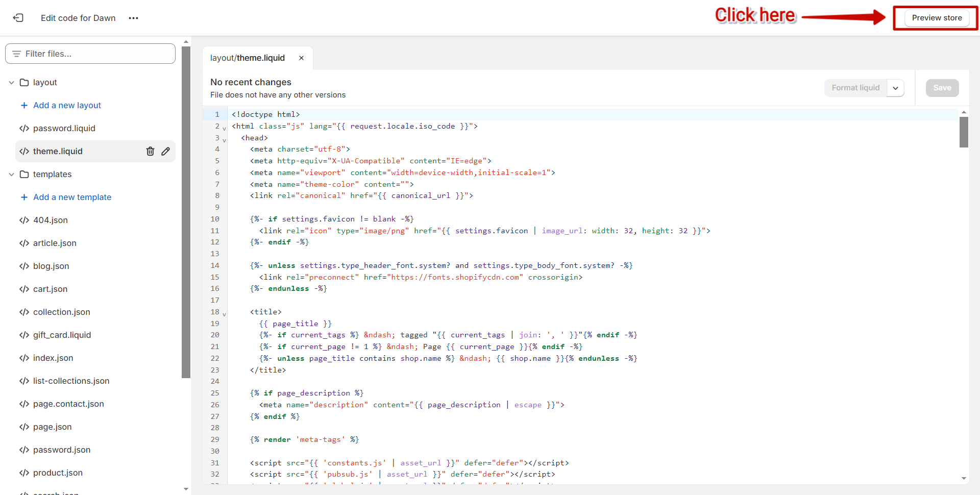Click the code icon next to theme.liquid

(x=24, y=151)
